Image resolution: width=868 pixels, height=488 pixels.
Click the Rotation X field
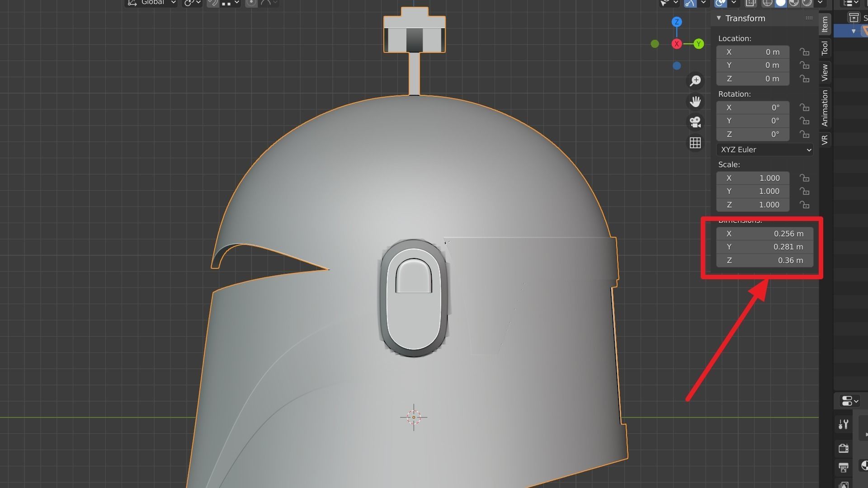(x=753, y=108)
